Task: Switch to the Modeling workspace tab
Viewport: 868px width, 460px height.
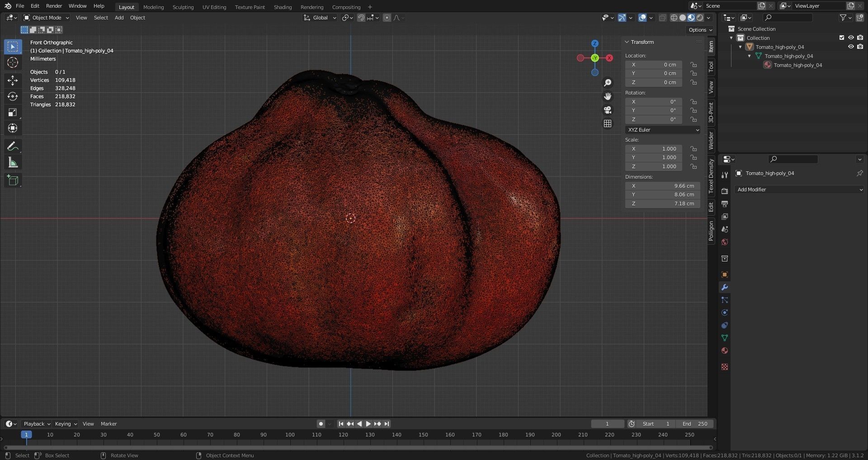Action: click(153, 7)
